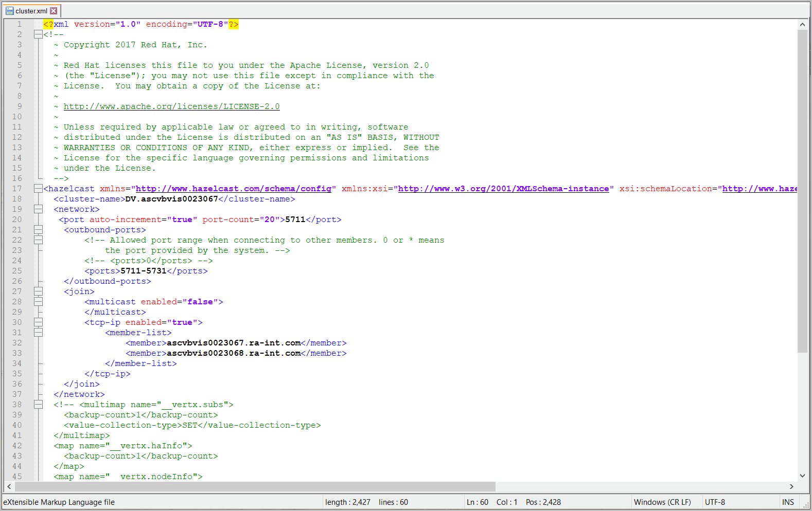Collapse the multimap comment on line 38
Image resolution: width=812 pixels, height=511 pixels.
38,405
